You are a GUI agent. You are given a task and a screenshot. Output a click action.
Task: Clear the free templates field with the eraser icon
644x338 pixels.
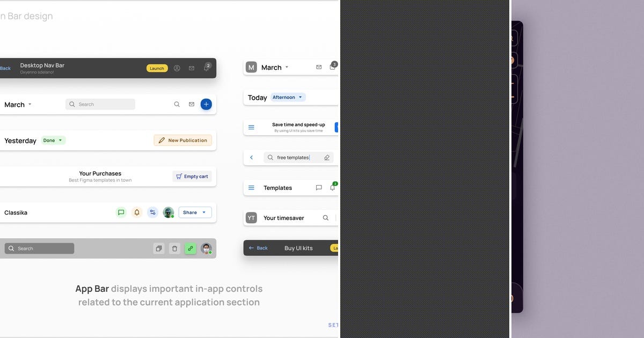click(x=327, y=157)
